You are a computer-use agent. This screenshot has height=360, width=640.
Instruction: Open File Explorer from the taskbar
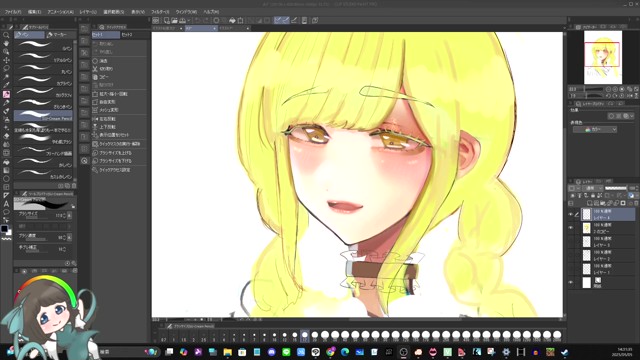point(227,352)
